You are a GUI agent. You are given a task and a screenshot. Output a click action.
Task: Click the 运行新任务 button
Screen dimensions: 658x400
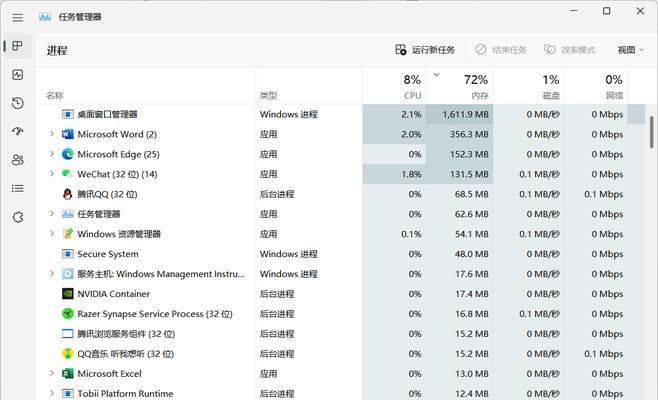click(x=425, y=50)
